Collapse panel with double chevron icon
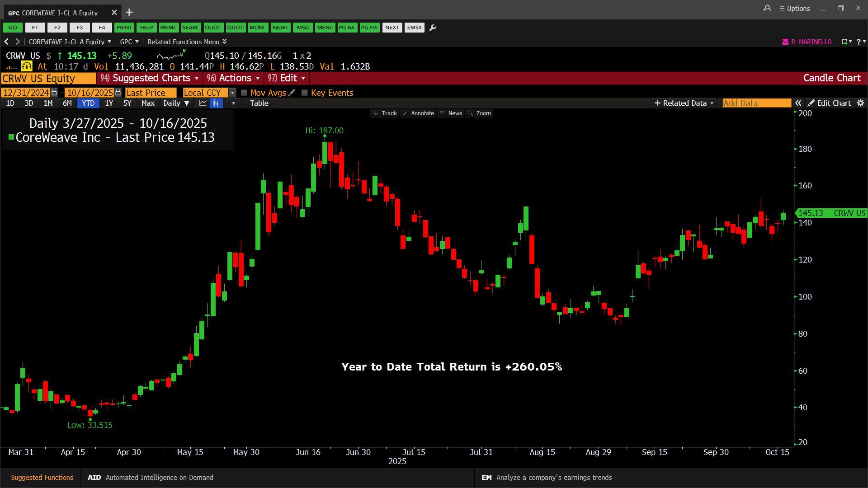 click(798, 103)
